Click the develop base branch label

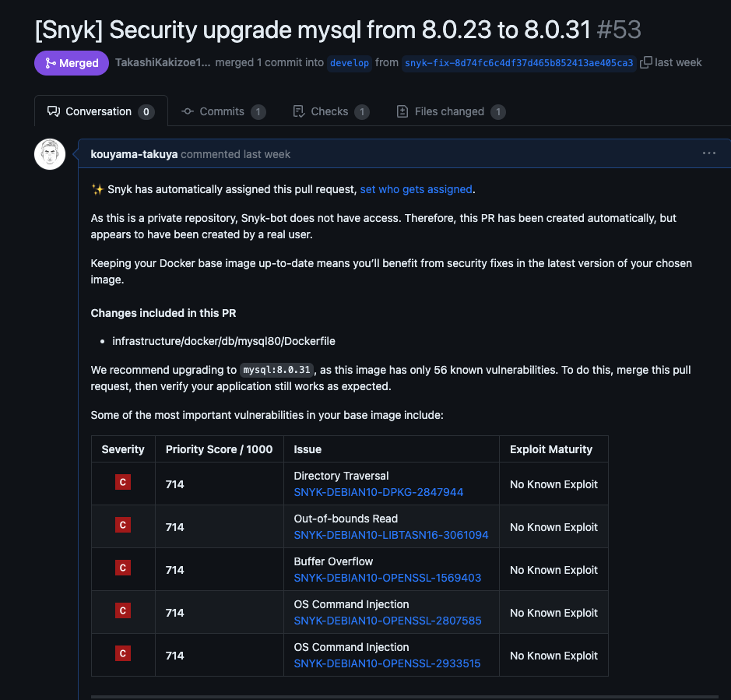[x=350, y=63]
